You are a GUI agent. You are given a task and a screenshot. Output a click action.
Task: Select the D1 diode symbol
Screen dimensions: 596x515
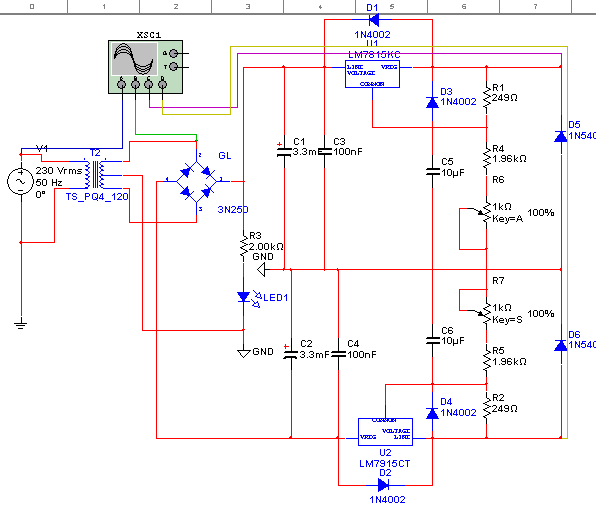[x=374, y=19]
